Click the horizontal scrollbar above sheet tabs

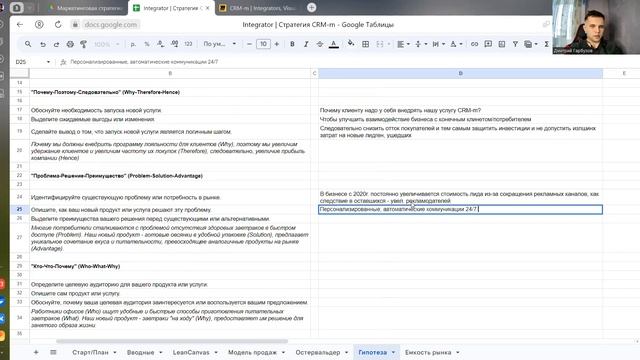tap(171, 341)
